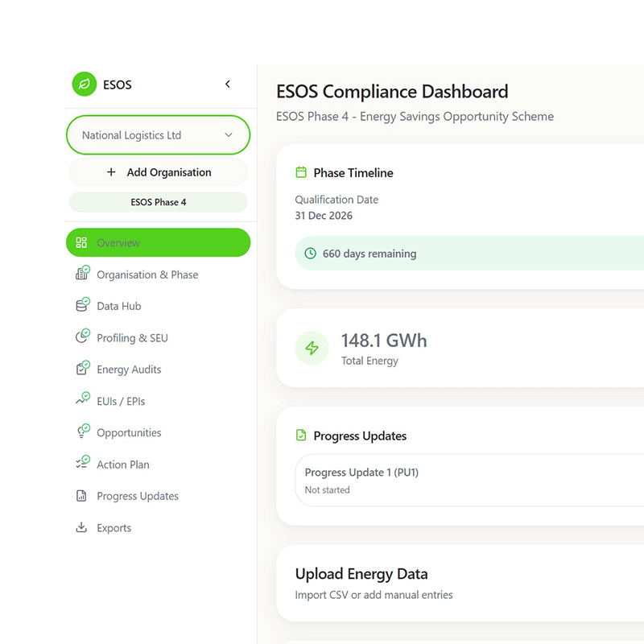
Task: Open Energy Audits via its sidebar icon
Action: point(83,369)
